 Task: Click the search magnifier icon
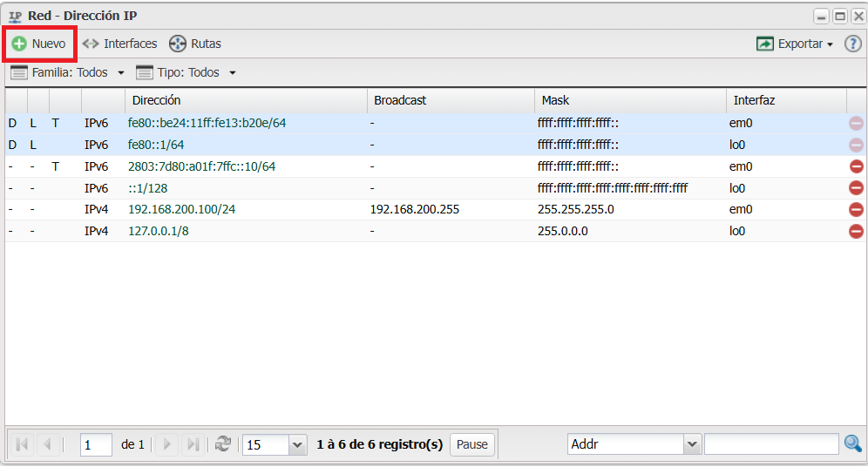(x=853, y=444)
